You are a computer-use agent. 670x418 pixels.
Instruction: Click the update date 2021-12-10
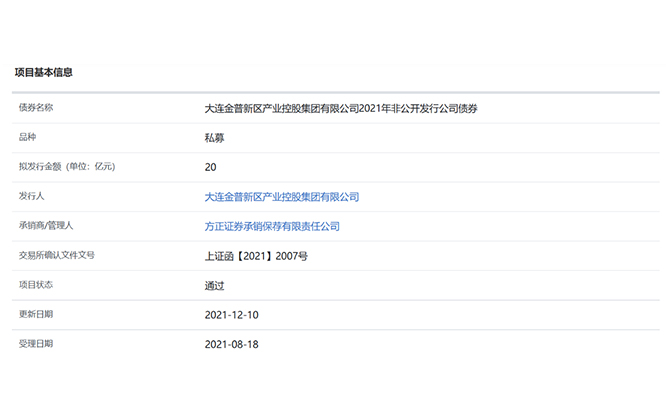coord(230,315)
